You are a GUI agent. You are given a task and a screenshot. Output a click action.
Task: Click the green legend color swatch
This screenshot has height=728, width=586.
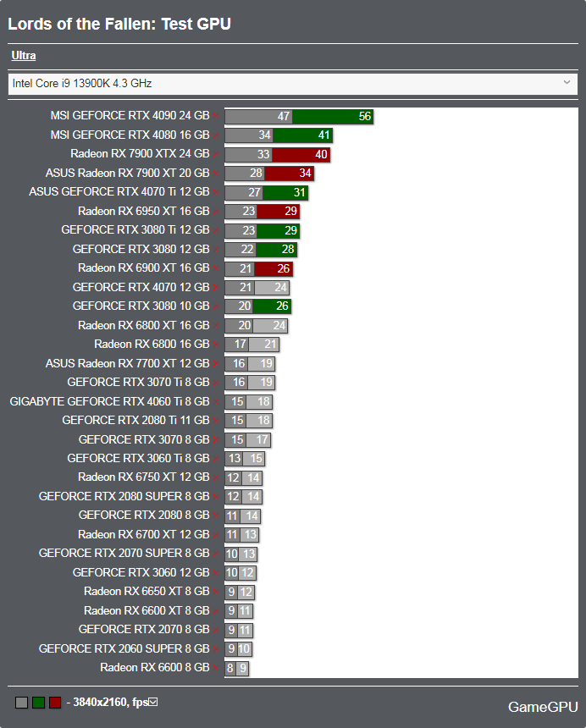point(38,703)
